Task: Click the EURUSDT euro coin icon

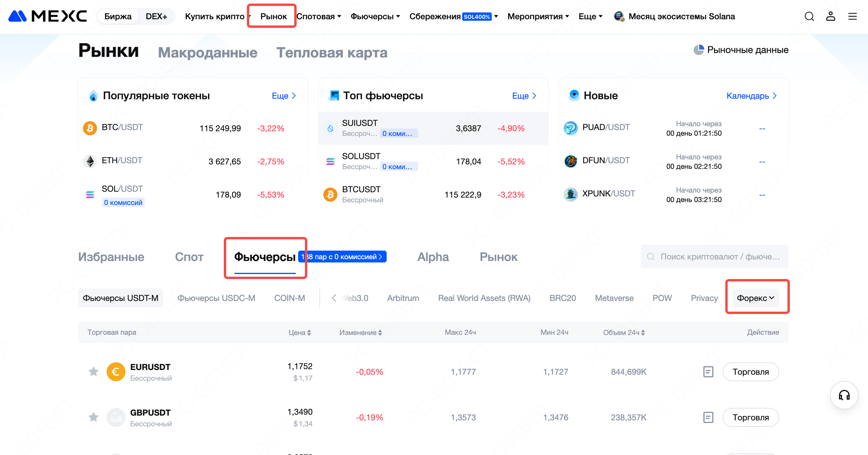Action: click(116, 372)
